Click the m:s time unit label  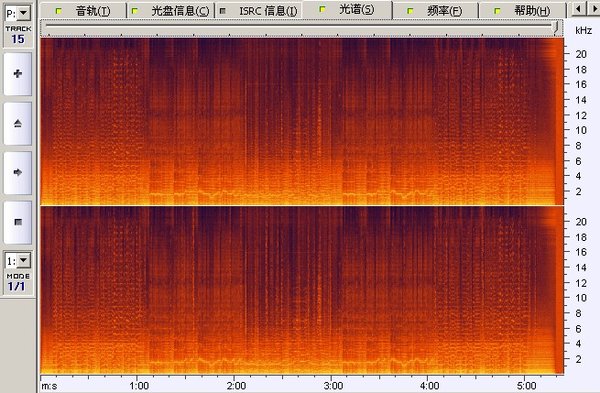[49, 386]
